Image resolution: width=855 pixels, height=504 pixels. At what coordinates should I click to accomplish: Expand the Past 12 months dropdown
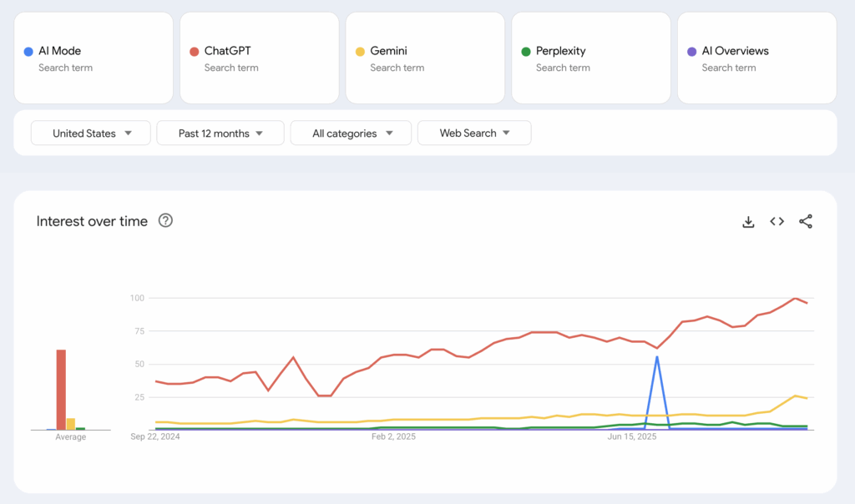pos(220,134)
